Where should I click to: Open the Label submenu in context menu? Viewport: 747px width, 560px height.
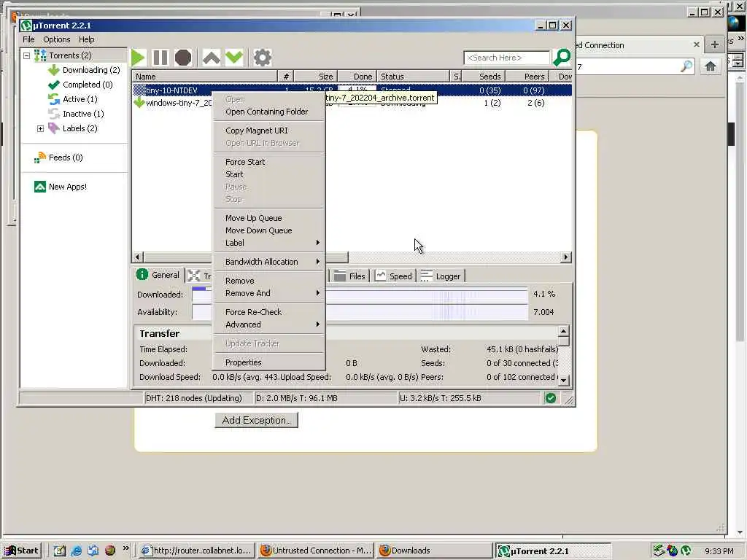tap(269, 243)
